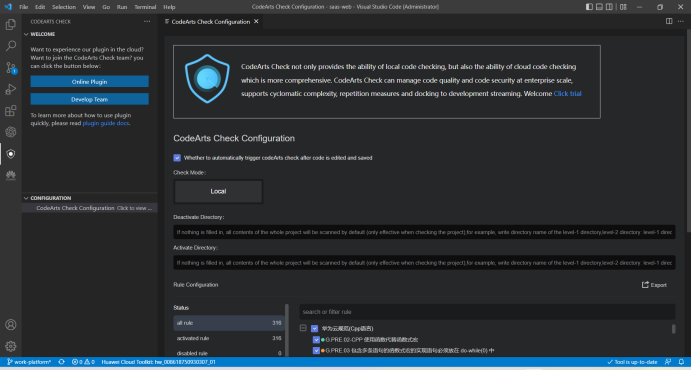Click the rule list vertical scrollbar
The height and width of the screenshot is (371, 692).
[673, 329]
